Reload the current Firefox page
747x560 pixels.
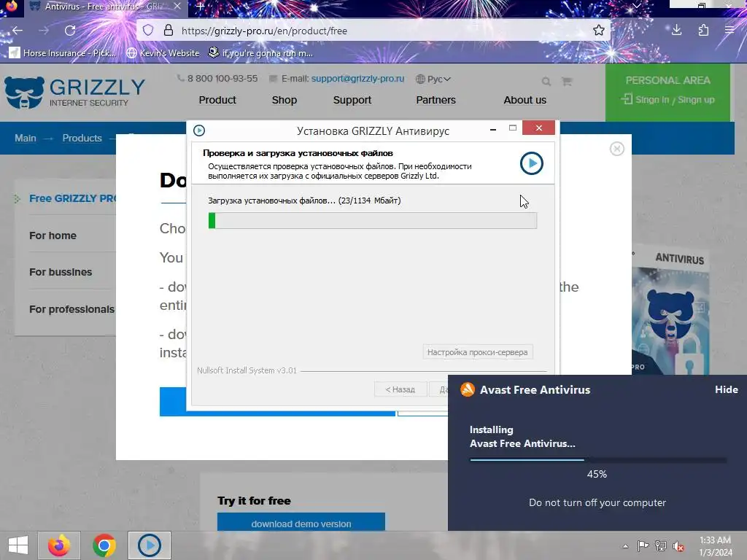coord(70,31)
